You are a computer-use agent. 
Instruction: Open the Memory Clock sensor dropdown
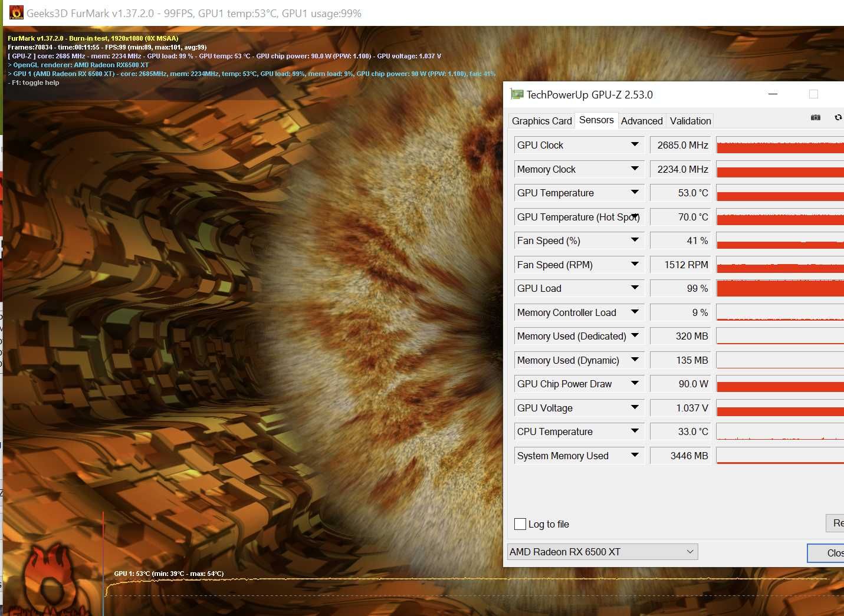635,169
